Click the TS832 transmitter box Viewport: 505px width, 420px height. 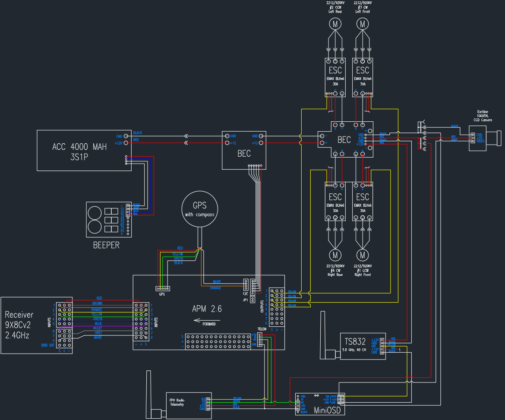362,346
